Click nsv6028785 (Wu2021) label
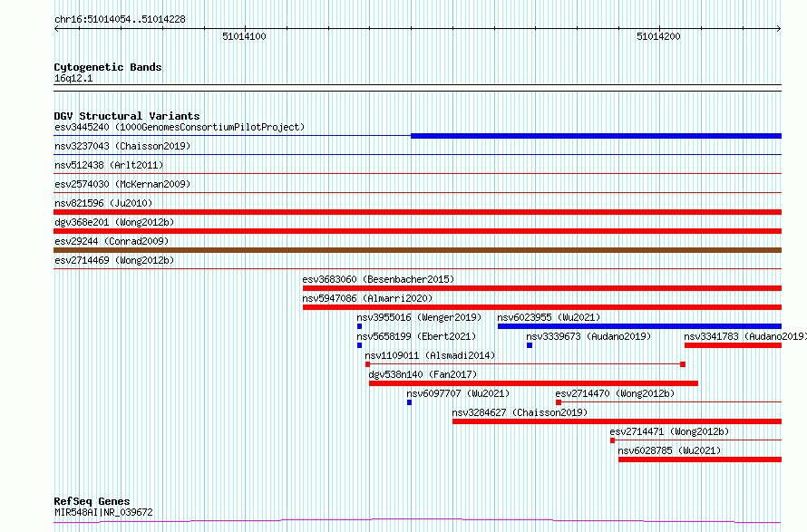 [x=669, y=450]
